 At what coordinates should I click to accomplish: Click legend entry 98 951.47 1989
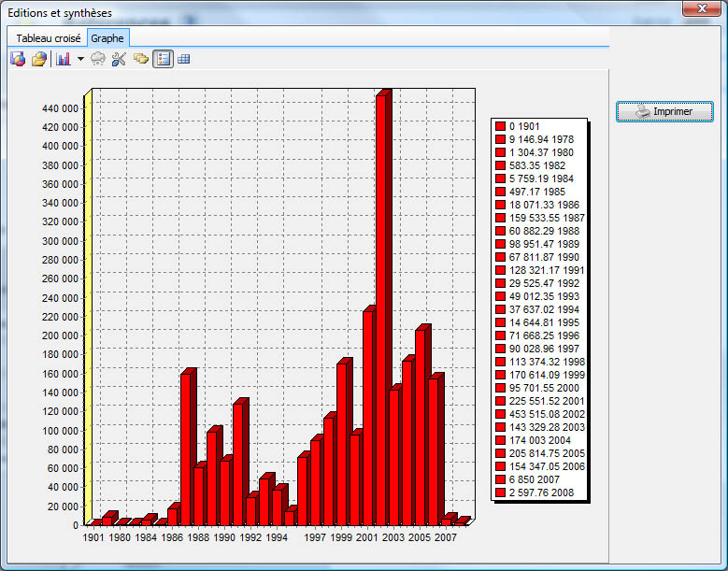(x=537, y=244)
